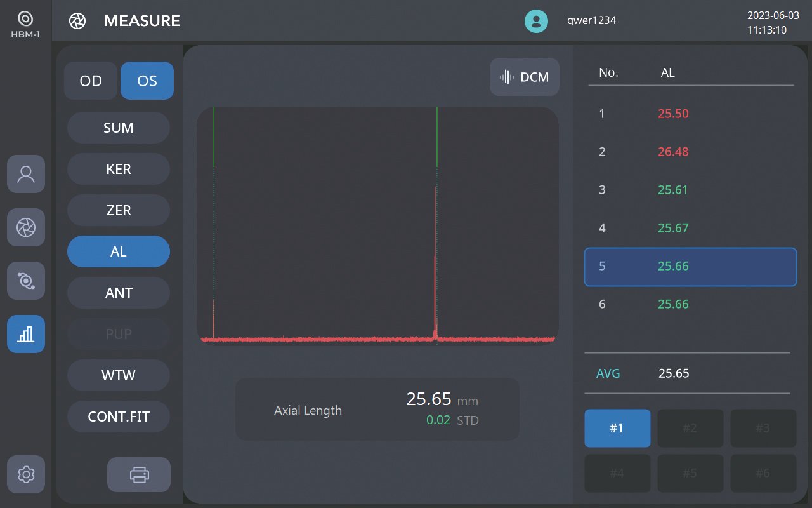This screenshot has width=812, height=508.
Task: Switch to the OD eye
Action: [91, 81]
